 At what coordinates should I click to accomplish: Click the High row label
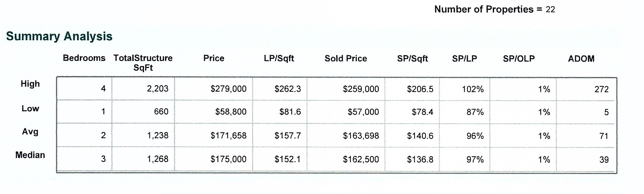tap(30, 84)
